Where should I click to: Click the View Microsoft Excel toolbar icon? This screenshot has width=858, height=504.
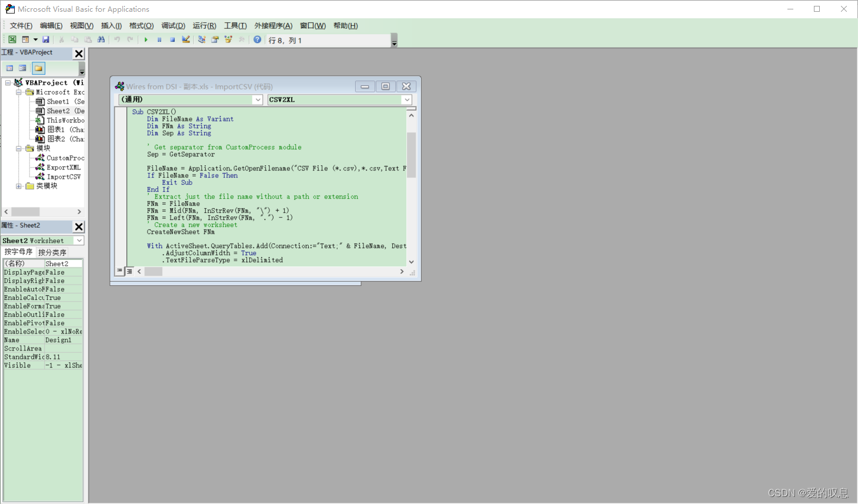click(12, 39)
